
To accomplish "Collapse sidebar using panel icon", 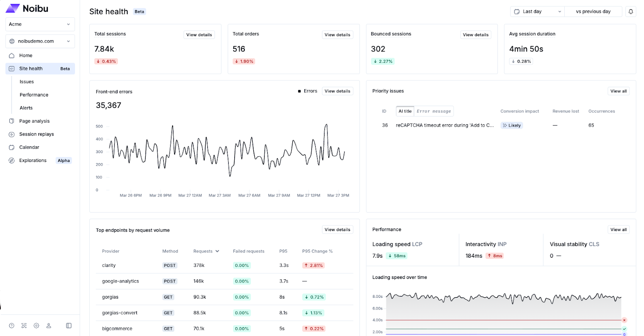I will [x=69, y=326].
